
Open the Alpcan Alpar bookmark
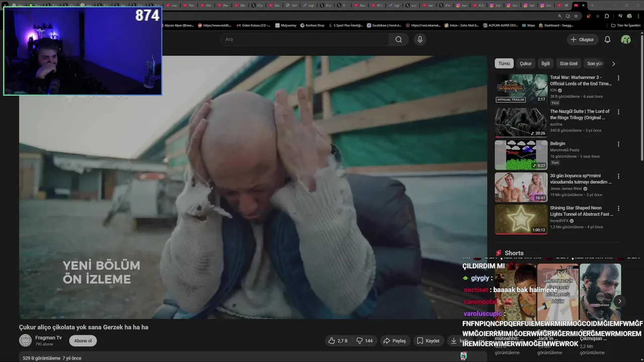pyautogui.click(x=178, y=25)
